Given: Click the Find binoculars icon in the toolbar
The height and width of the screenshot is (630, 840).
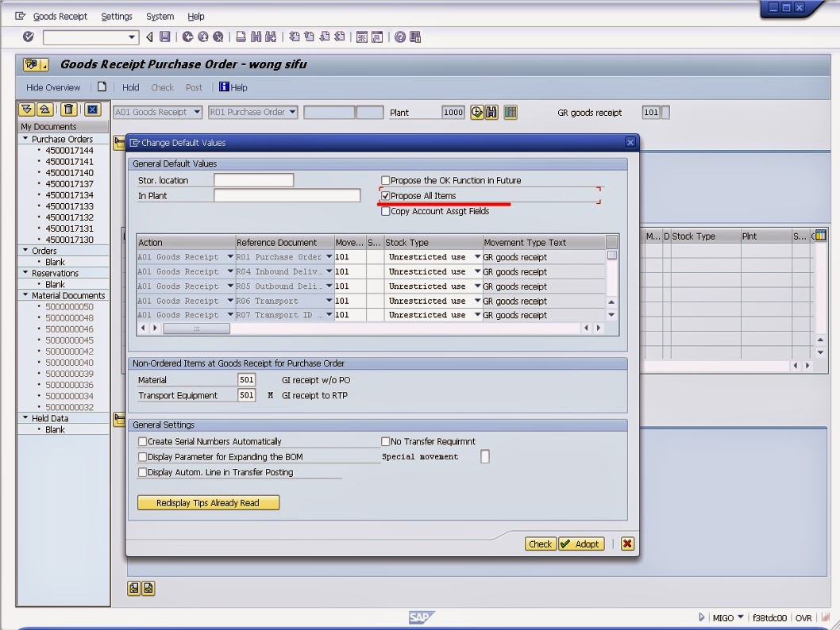Looking at the screenshot, I should pyautogui.click(x=256, y=35).
